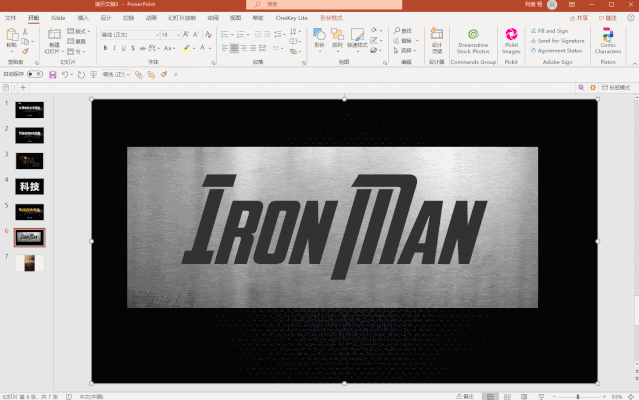Toggle left text alignment
Viewport: 639px width, 400px height.
point(225,48)
